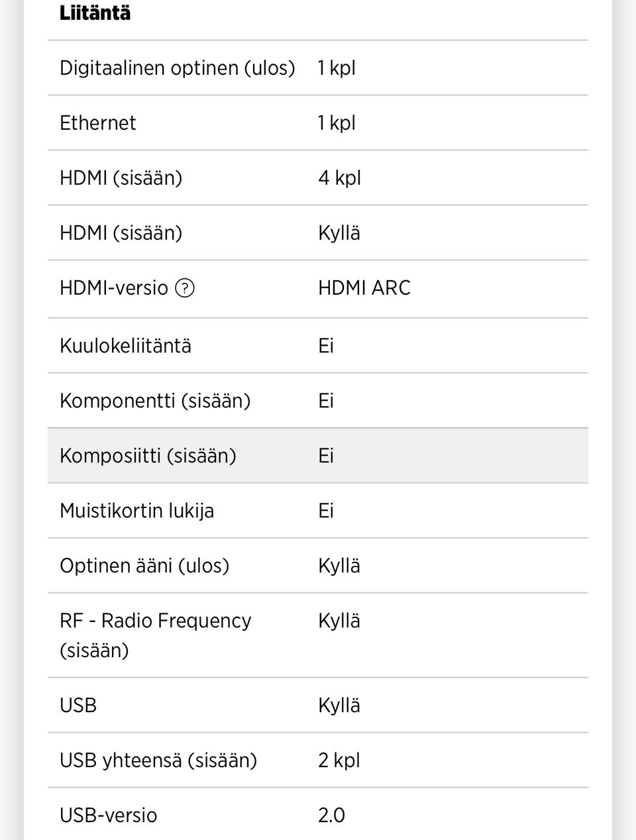Click the HDMI-versio help question mark icon
The image size is (636, 840).
(x=185, y=288)
